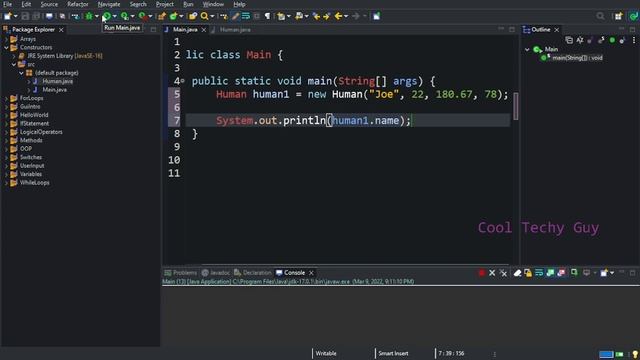
Task: Expand the Arrays project
Action: click(6, 39)
